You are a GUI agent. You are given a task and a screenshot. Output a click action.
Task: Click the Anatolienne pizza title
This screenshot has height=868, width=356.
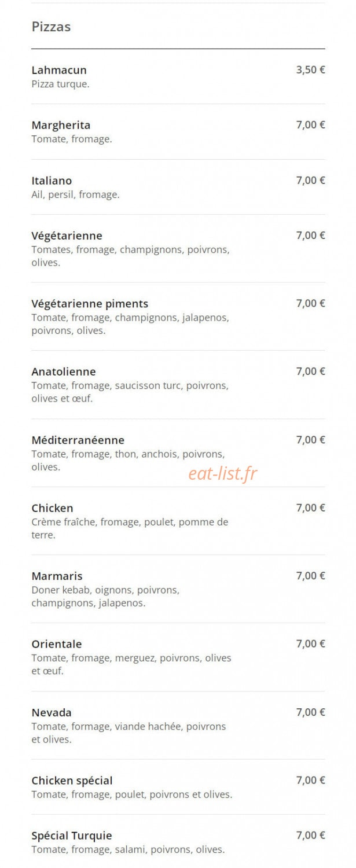(x=64, y=372)
